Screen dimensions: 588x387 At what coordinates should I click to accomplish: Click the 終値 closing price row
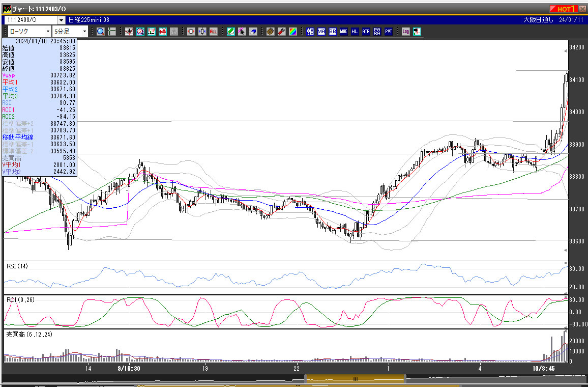point(39,69)
